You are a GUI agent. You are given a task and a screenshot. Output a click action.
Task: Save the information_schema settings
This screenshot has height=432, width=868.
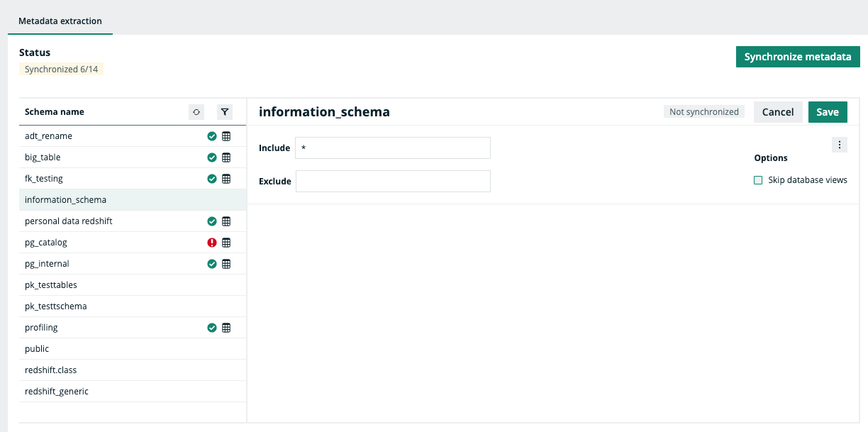click(x=828, y=112)
